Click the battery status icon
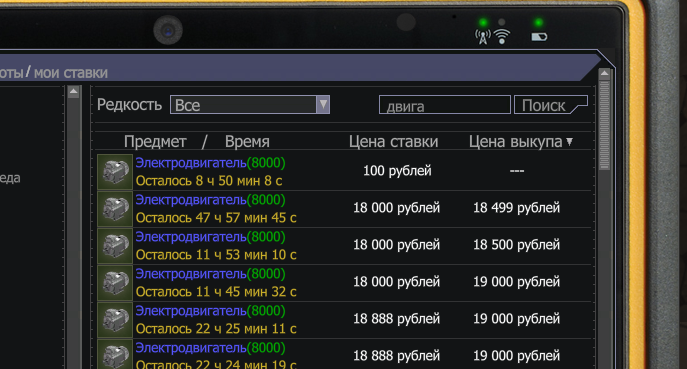 [539, 37]
